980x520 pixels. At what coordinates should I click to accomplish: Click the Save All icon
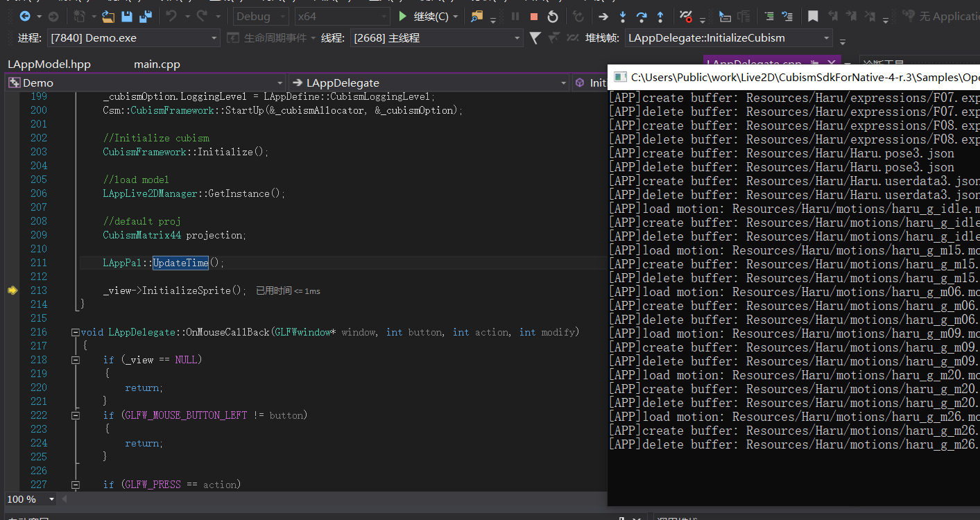coord(146,16)
